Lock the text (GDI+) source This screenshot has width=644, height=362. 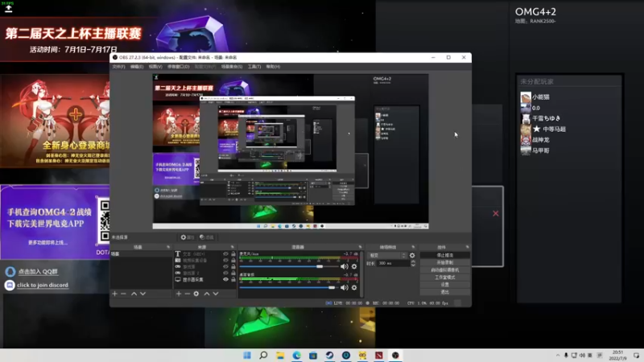233,254
